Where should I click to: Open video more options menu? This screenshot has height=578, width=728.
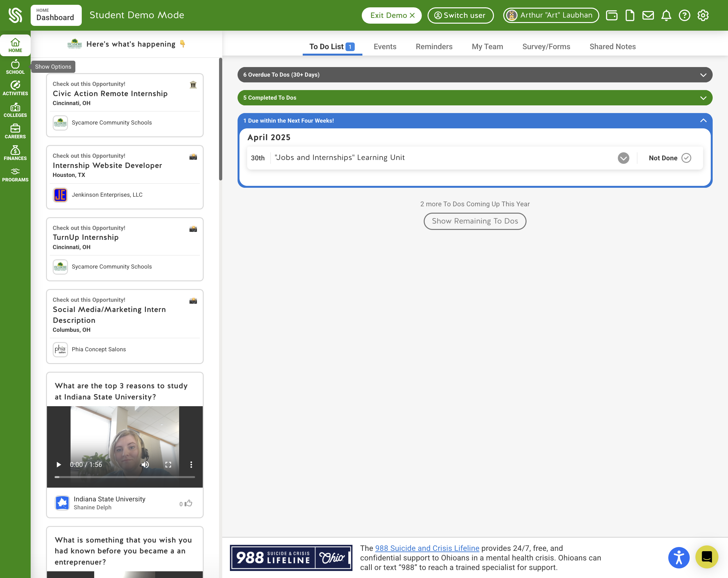pos(191,465)
